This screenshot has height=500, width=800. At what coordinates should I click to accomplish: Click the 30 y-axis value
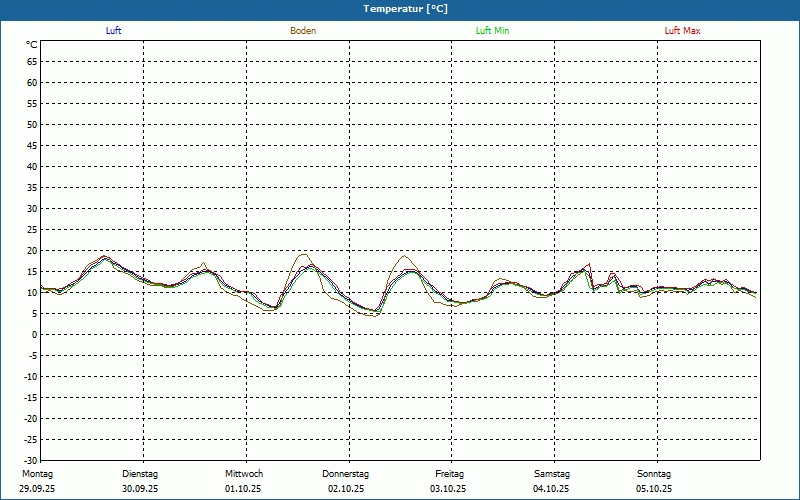[32, 209]
